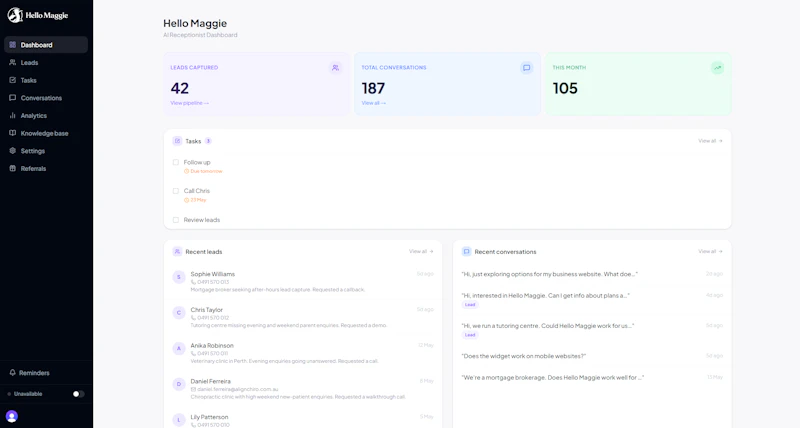This screenshot has height=428, width=800.
Task: Click View all in Recent leads panel
Action: [x=421, y=251]
